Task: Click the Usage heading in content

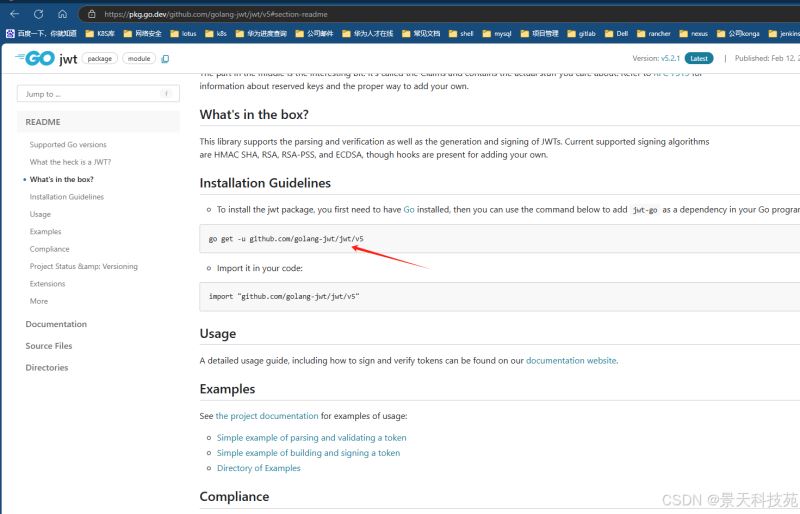Action: 218,333
